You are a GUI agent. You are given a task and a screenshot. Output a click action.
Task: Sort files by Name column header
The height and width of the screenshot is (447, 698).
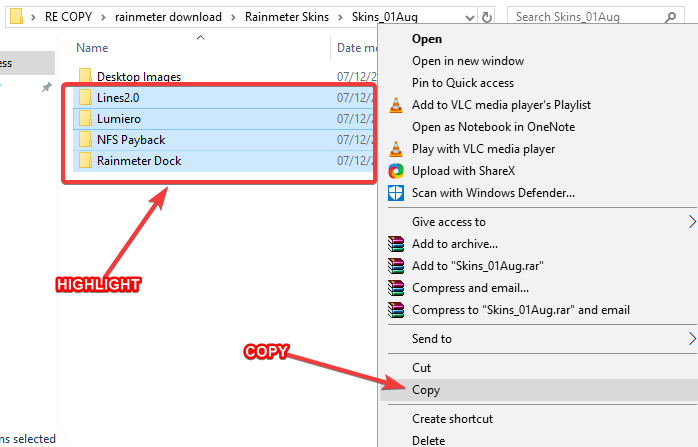point(92,48)
